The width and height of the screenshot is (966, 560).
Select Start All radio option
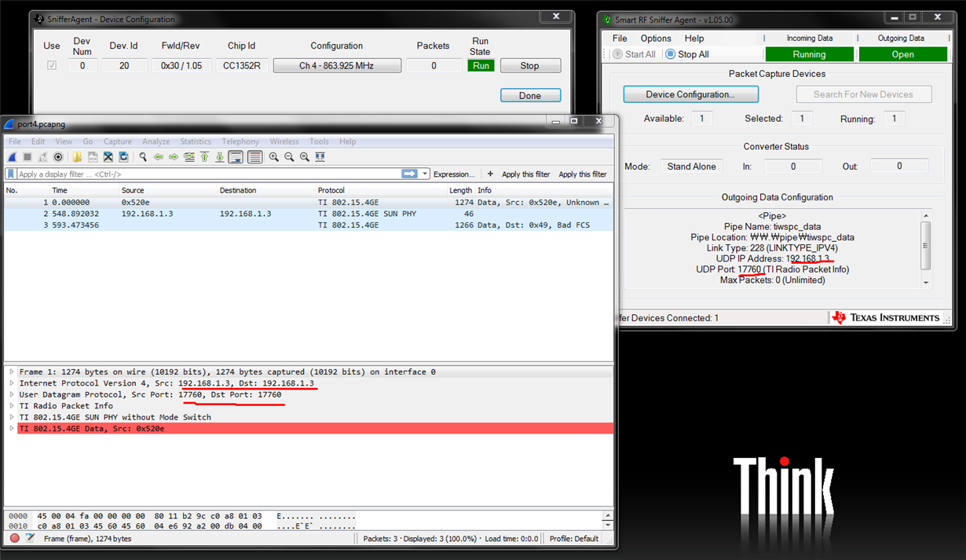click(x=634, y=54)
